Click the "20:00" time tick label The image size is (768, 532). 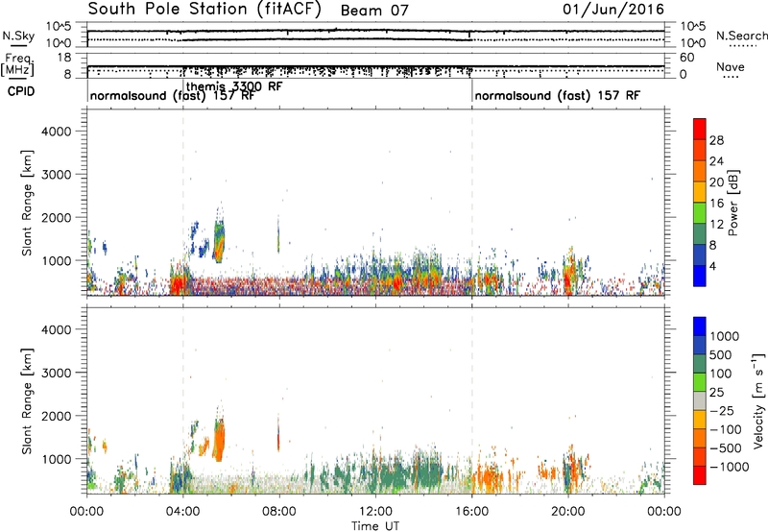pos(568,512)
